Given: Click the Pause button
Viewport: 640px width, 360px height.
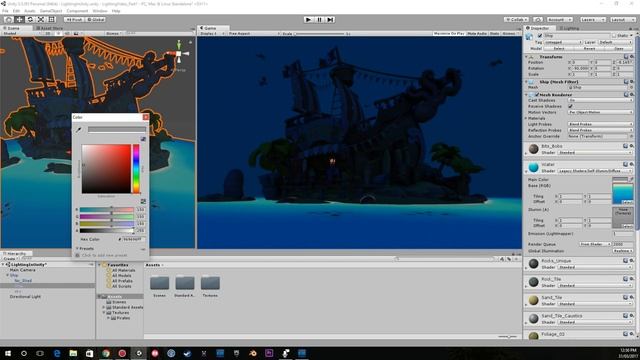Looking at the screenshot, I should tap(320, 19).
